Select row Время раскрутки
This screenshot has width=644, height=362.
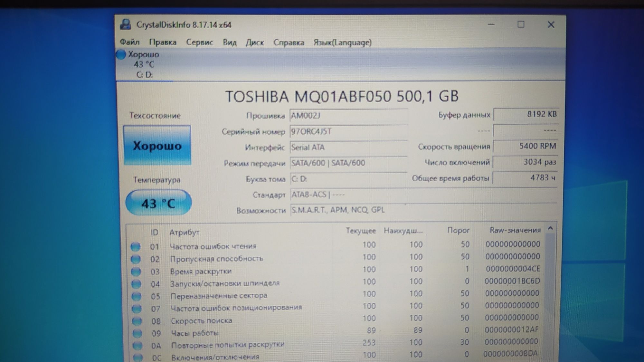click(336, 270)
